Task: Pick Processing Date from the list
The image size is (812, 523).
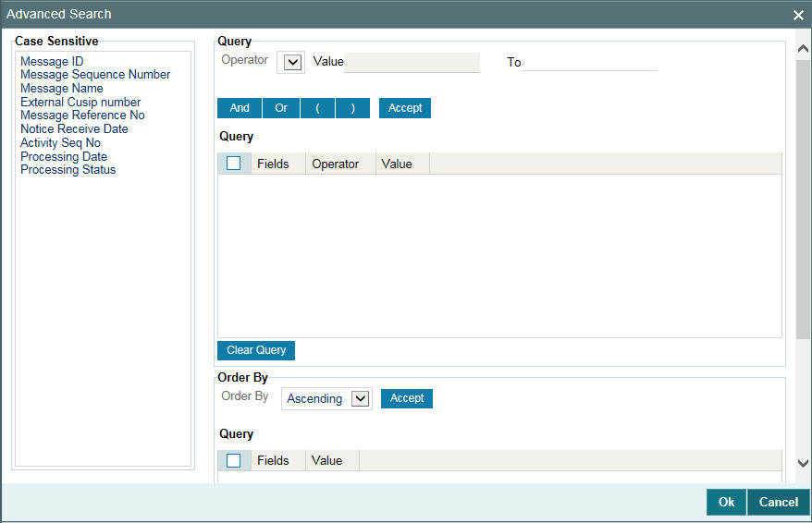Action: [x=64, y=156]
